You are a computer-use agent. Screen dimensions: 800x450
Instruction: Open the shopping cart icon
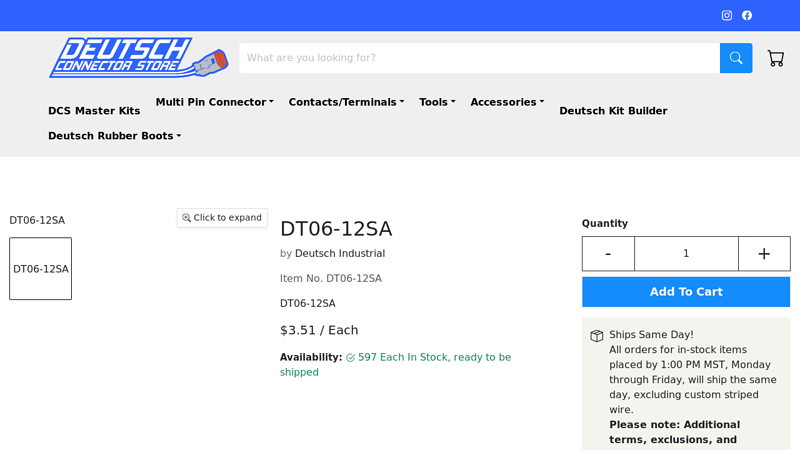point(776,58)
